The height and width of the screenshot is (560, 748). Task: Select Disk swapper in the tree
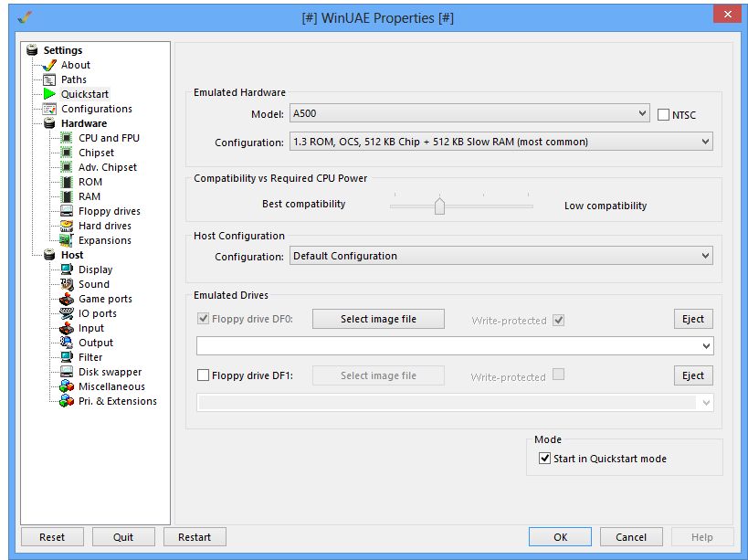click(110, 372)
